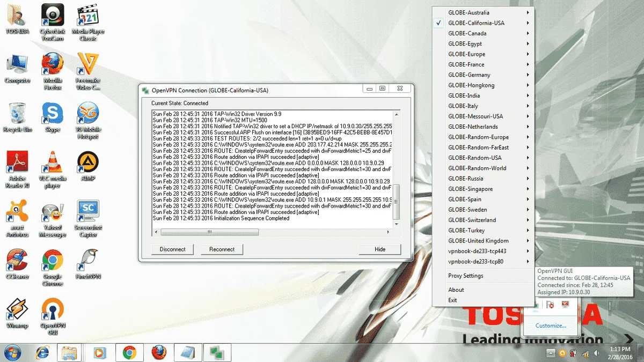Expand GLOBE-France submenu

pyautogui.click(x=484, y=64)
